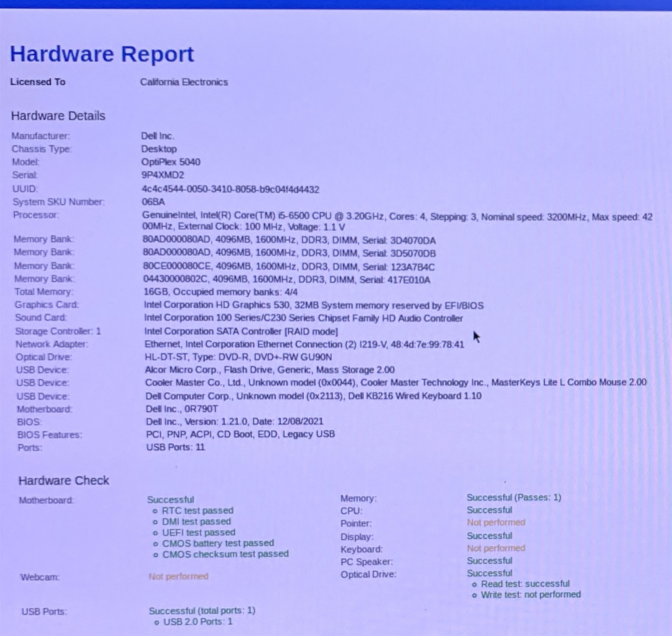Click the Total Memory 16GB value
This screenshot has width=672, height=636.
(220, 292)
